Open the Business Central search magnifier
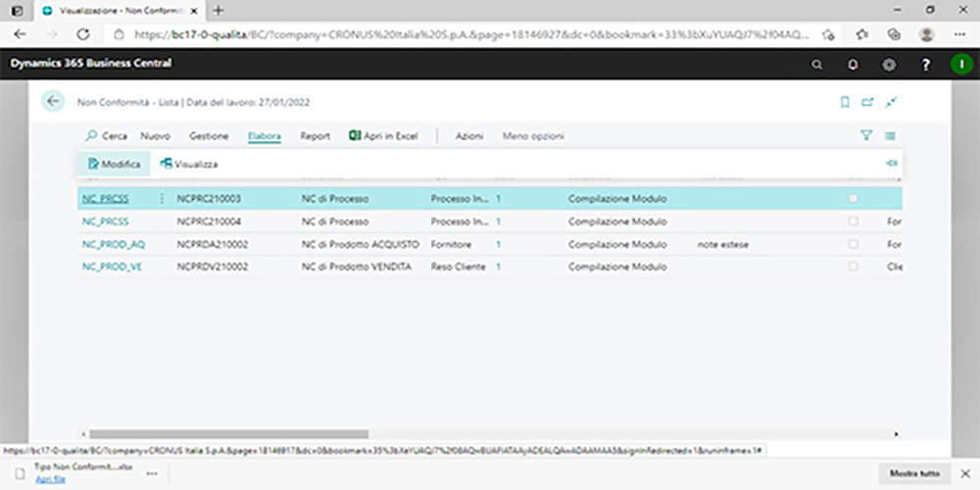This screenshot has height=490, width=980. pos(816,64)
